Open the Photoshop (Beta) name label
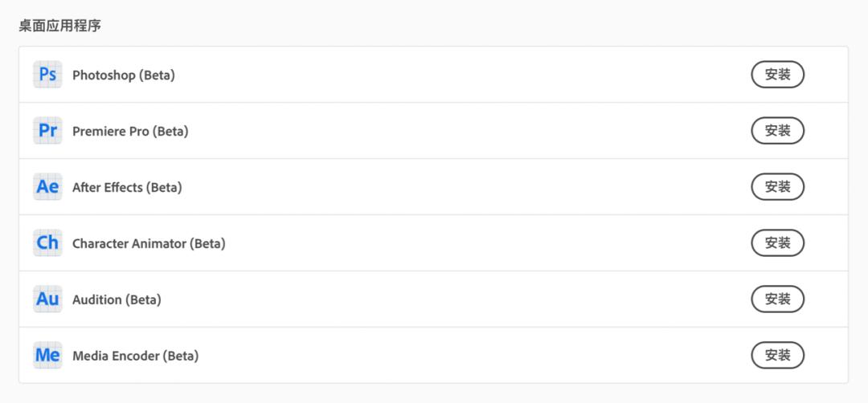Screen dimensions: 868x403 tap(124, 75)
